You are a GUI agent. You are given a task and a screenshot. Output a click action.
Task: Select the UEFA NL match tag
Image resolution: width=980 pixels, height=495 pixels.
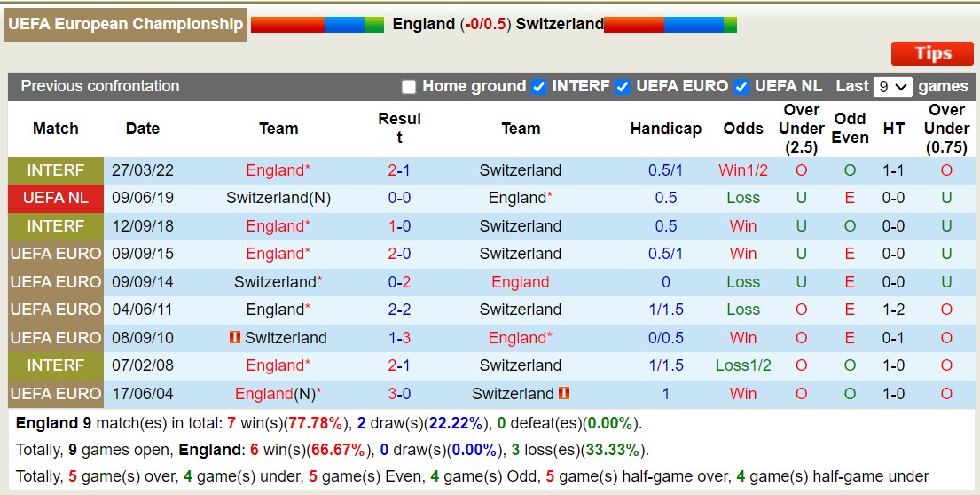(56, 198)
